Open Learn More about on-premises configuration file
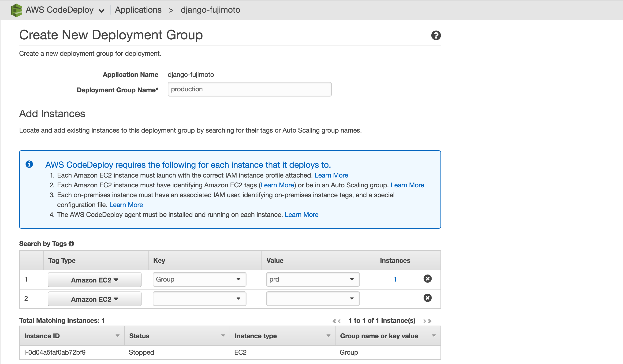The width and height of the screenshot is (623, 364). (126, 205)
